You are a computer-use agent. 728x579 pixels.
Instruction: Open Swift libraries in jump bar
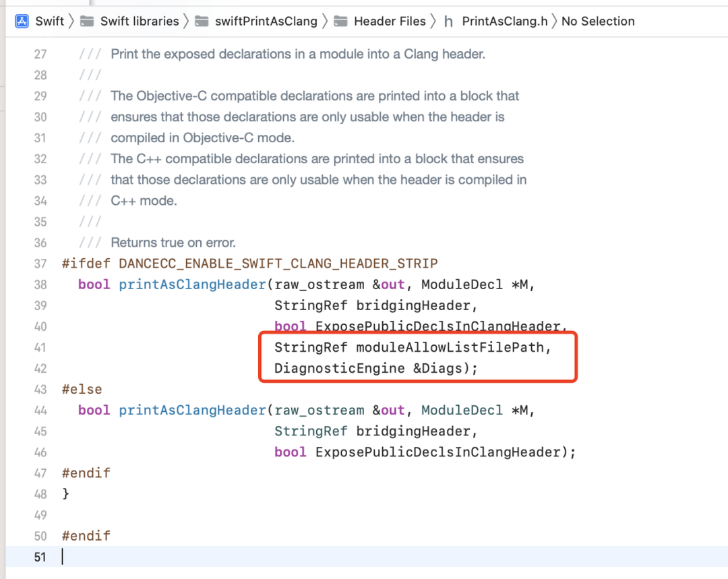coord(140,22)
